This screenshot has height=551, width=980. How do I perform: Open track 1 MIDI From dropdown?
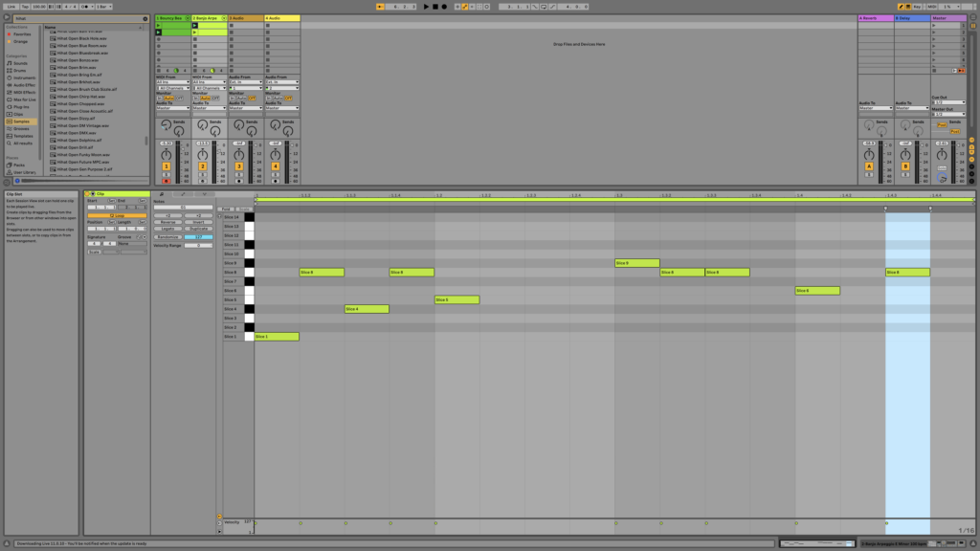click(x=173, y=82)
